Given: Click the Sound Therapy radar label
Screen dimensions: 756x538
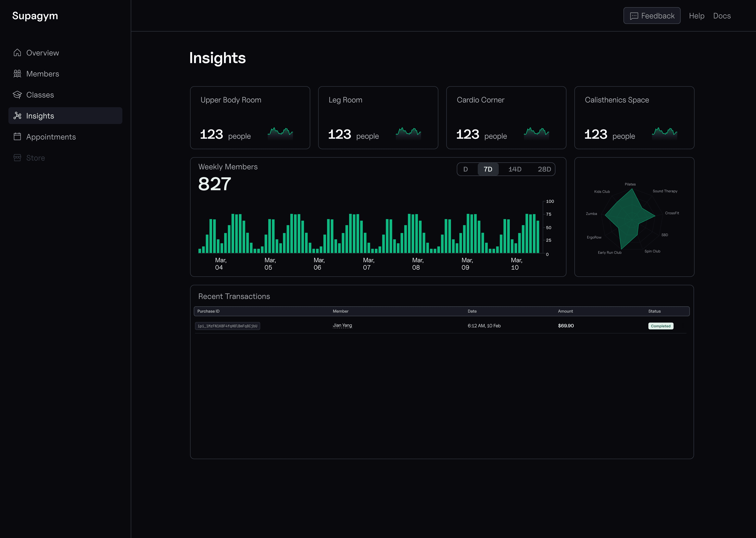Looking at the screenshot, I should pos(665,191).
